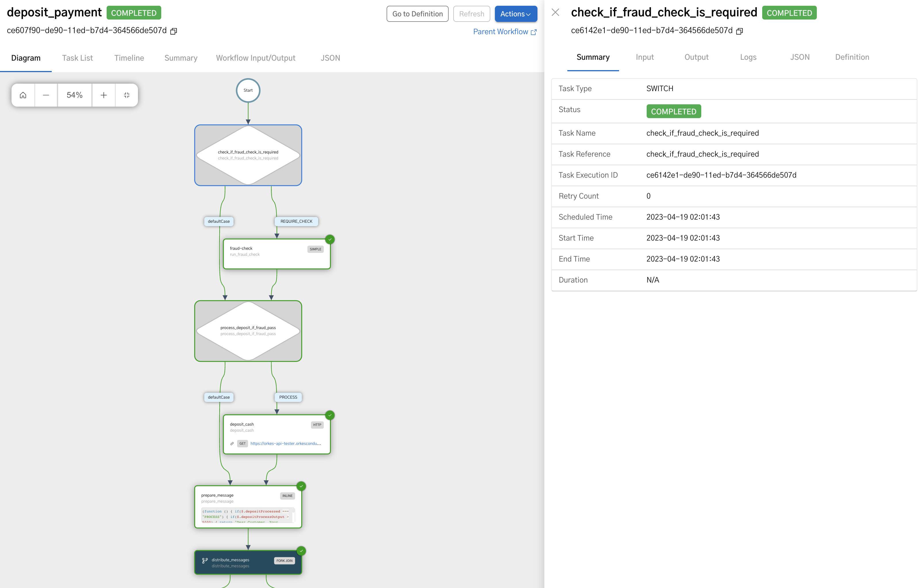Reset diagram view with the home icon
This screenshot has width=922, height=588.
click(23, 95)
